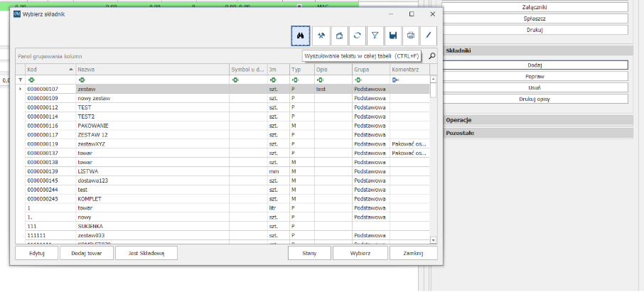Open filter operator in Komentarz column

(395, 80)
